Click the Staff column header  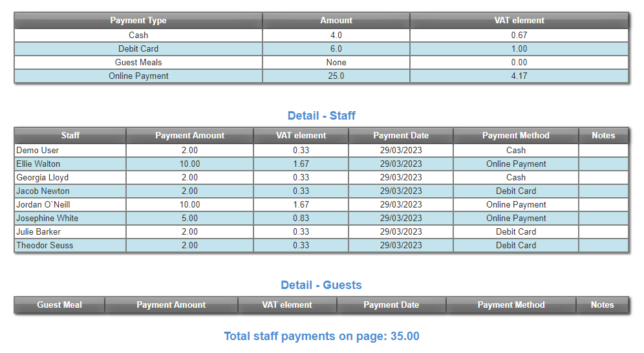(x=70, y=136)
